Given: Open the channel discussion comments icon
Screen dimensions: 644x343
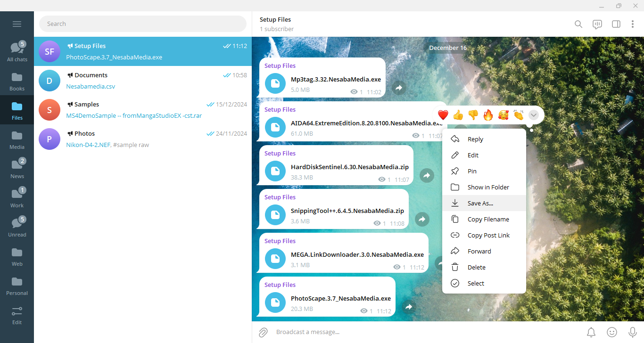Looking at the screenshot, I should click(x=597, y=24).
